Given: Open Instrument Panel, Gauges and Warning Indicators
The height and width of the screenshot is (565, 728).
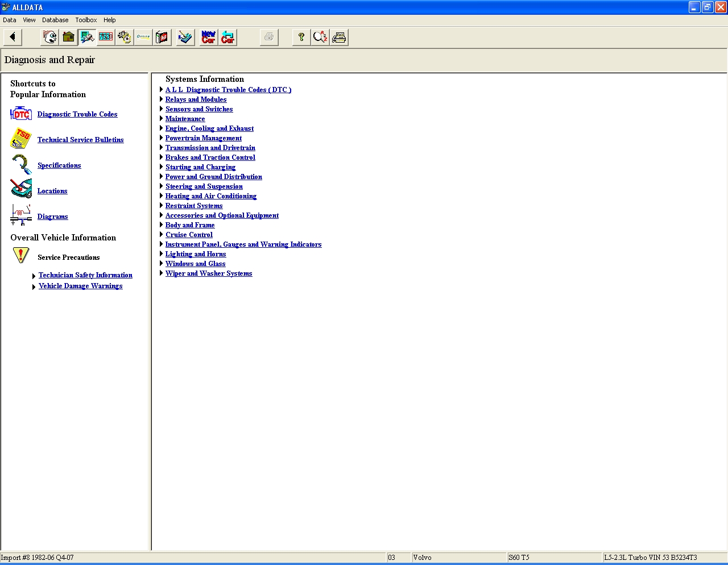Looking at the screenshot, I should click(243, 244).
